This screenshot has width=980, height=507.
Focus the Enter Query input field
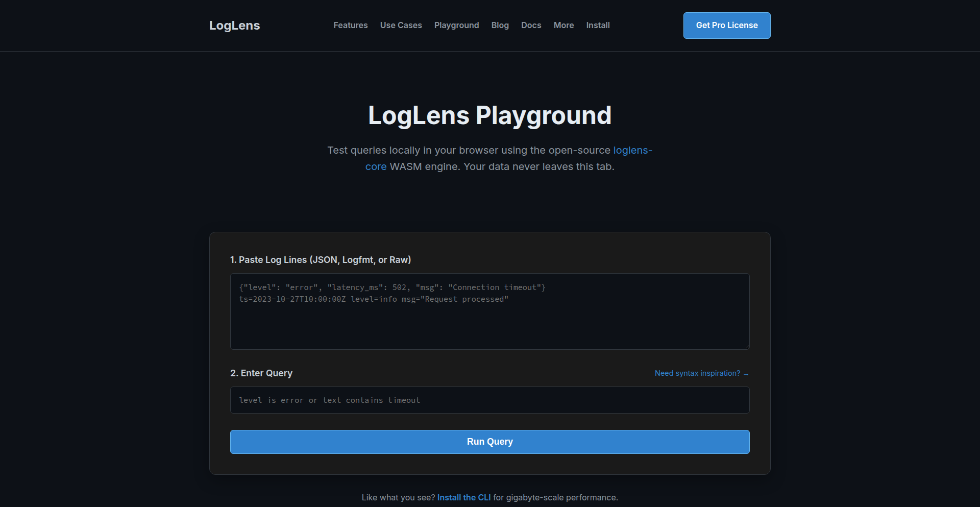(x=489, y=400)
